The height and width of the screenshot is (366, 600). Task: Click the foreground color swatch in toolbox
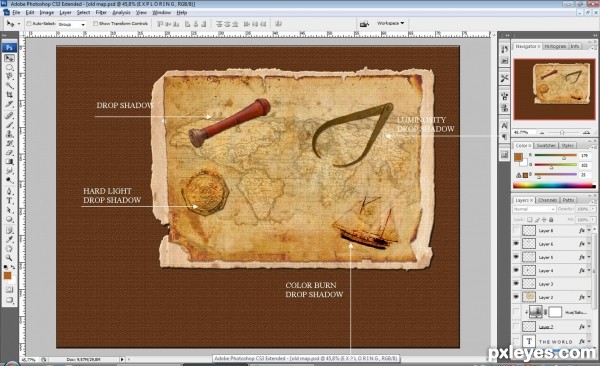pyautogui.click(x=7, y=276)
